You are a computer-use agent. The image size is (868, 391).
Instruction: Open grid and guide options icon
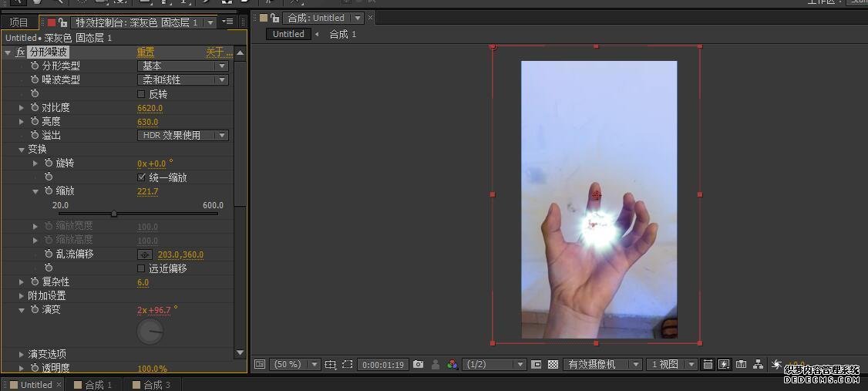point(331,365)
